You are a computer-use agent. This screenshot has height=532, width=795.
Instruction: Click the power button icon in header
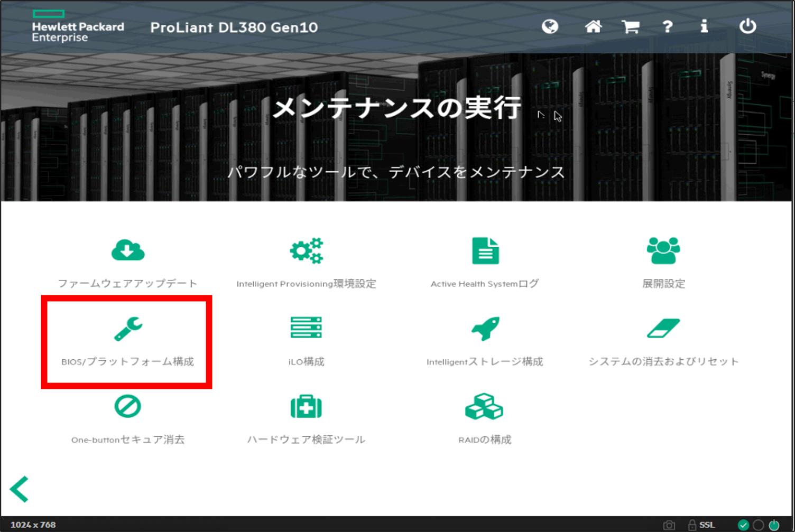point(747,26)
